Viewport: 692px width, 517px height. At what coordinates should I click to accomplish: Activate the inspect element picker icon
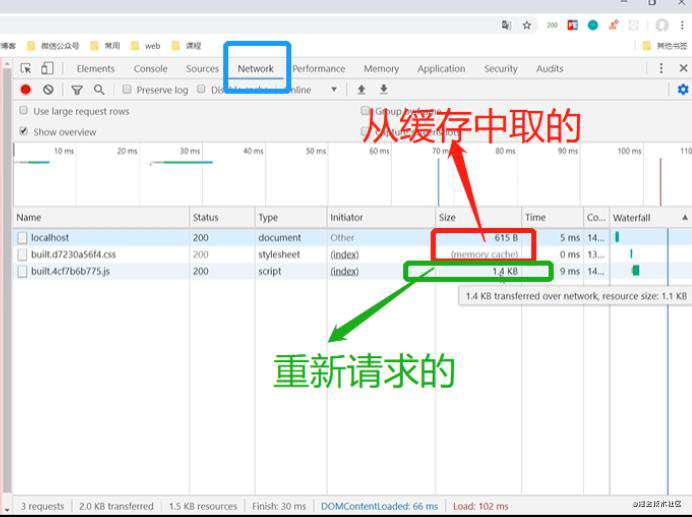[x=26, y=68]
